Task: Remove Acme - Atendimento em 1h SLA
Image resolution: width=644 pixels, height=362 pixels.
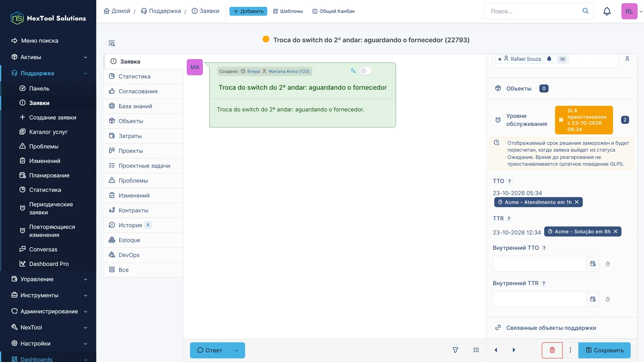Action: (576, 202)
